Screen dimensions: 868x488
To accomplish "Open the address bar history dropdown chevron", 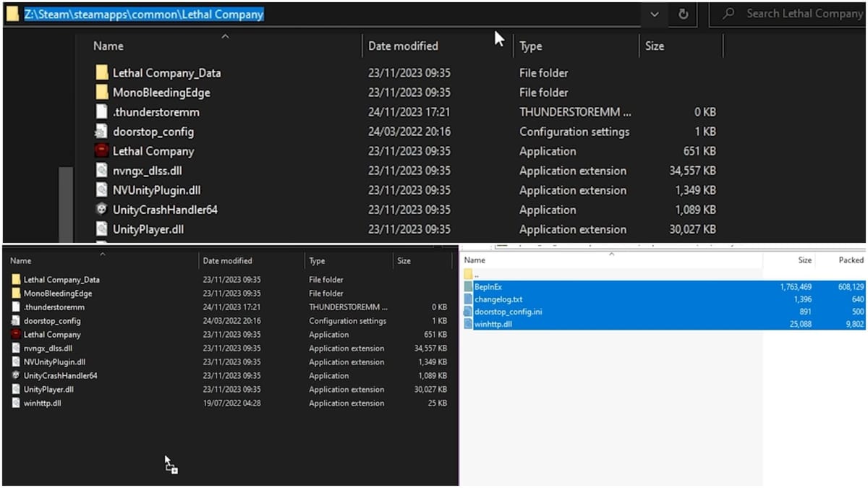I will (x=655, y=14).
